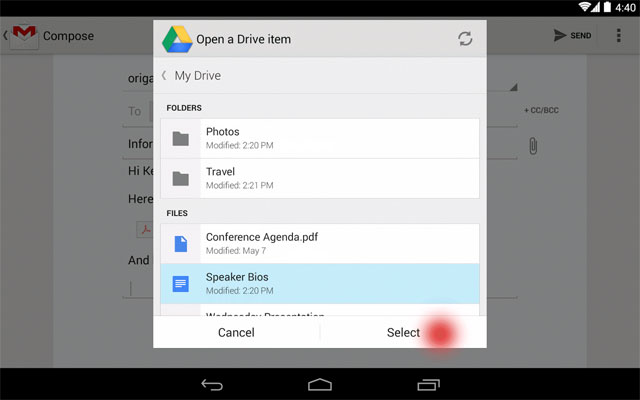Open the Travel folder
Image resolution: width=640 pixels, height=400 pixels.
pos(320,179)
